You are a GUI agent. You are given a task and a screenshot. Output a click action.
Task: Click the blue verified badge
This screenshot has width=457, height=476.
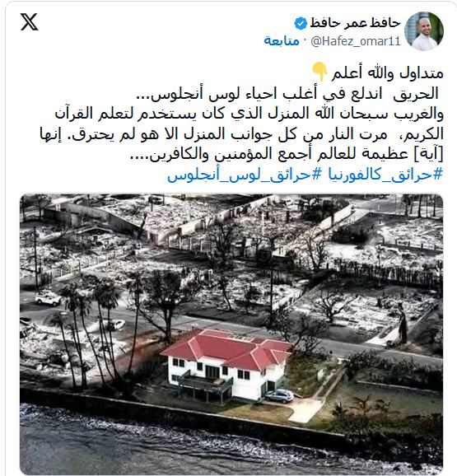pos(301,23)
